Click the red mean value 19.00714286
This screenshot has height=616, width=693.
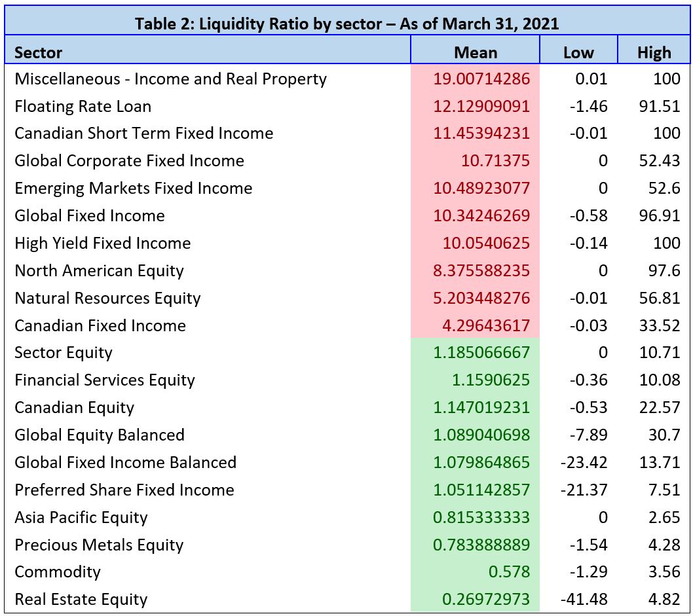[x=481, y=79]
